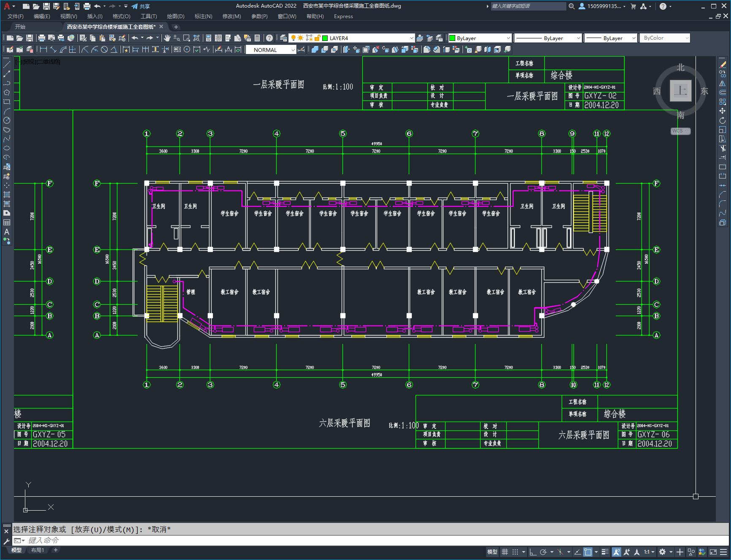The height and width of the screenshot is (560, 731).
Task: Toggle Ortho mode in status bar
Action: [533, 552]
